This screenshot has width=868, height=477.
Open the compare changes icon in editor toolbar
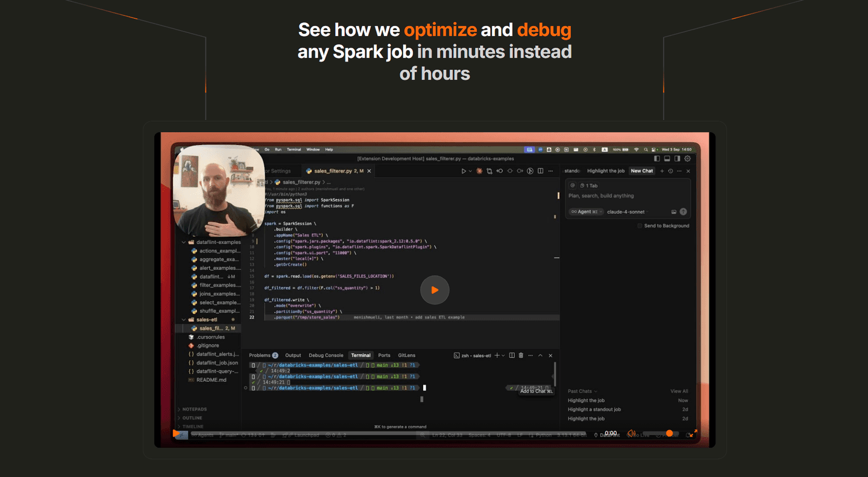pos(489,171)
